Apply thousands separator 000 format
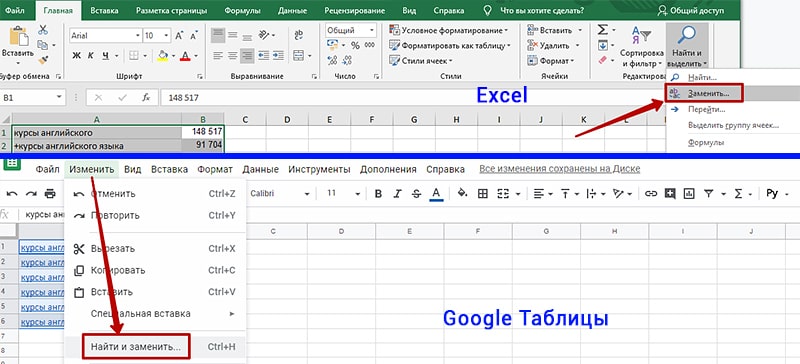Image resolution: width=800 pixels, height=364 pixels. 369,45
